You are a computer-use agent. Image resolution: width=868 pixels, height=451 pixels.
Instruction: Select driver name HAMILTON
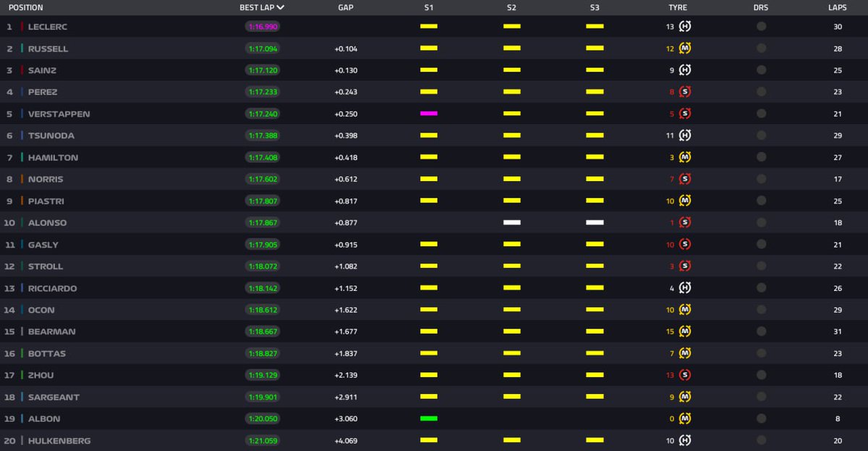pos(53,157)
